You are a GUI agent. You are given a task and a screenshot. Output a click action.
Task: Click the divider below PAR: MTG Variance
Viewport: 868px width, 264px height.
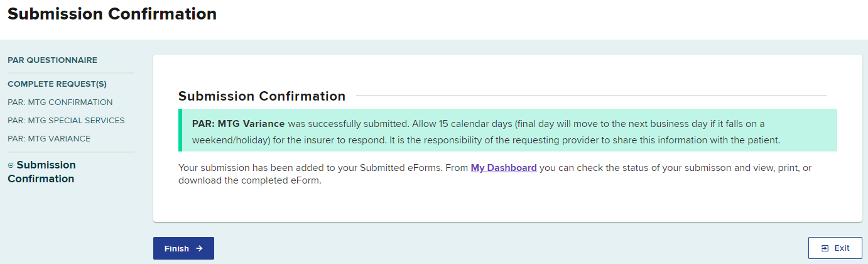(x=71, y=152)
